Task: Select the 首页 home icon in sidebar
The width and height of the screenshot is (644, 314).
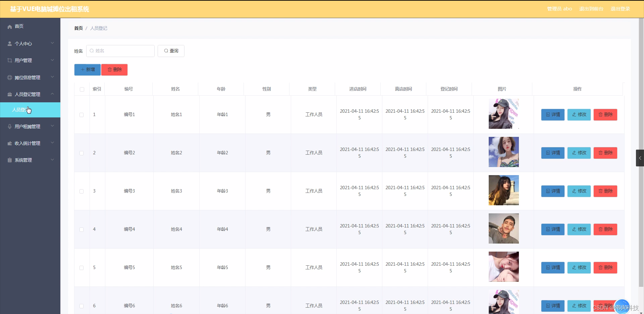Action: click(x=9, y=27)
